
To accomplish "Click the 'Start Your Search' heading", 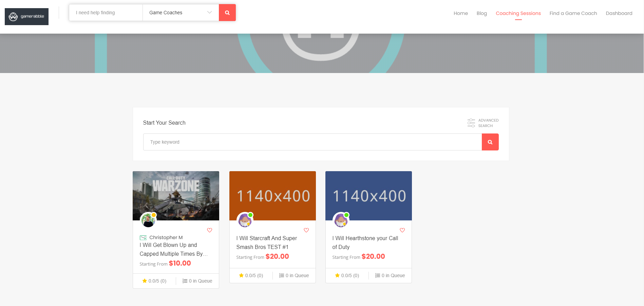I will pos(164,123).
